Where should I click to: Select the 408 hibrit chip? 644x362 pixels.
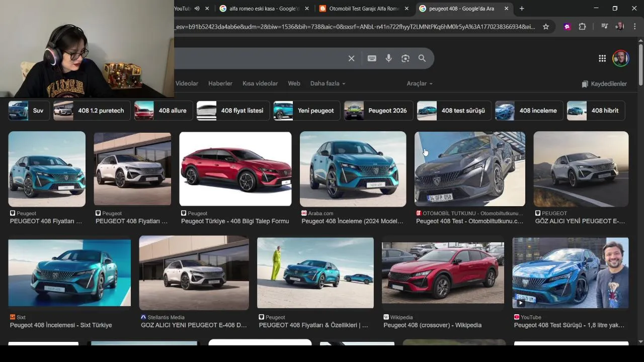pos(596,111)
